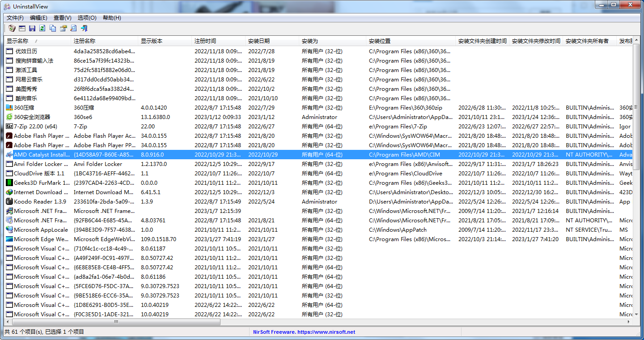
Task: Copy selected items using copy toolbar icon
Action: click(x=52, y=28)
